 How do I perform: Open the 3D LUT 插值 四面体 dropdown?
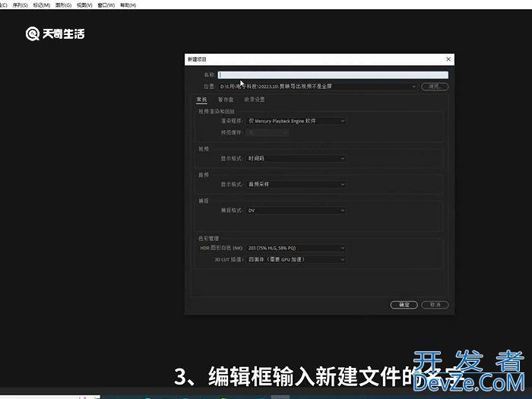[296, 260]
